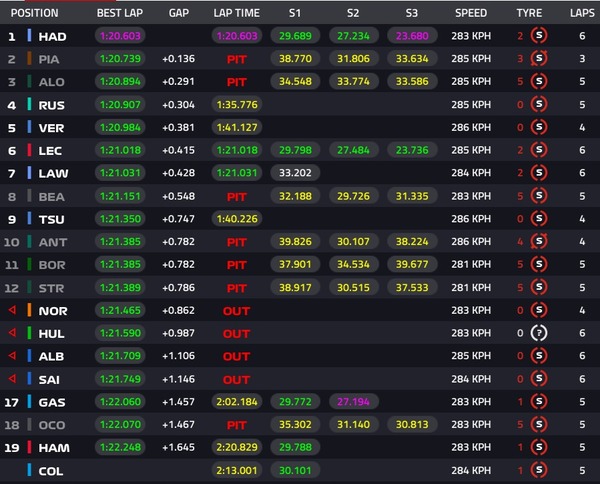Click the TYRE column header
This screenshot has width=600, height=484.
[x=529, y=13]
